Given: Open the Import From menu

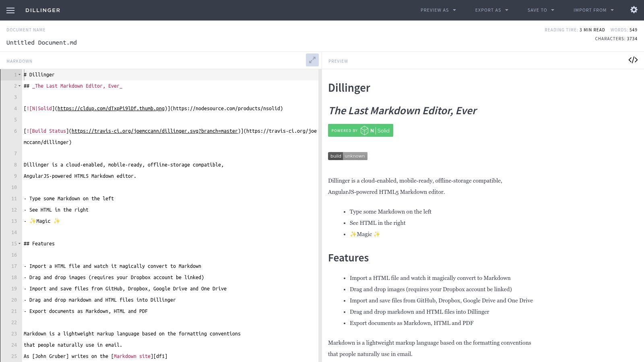Looking at the screenshot, I should [593, 10].
